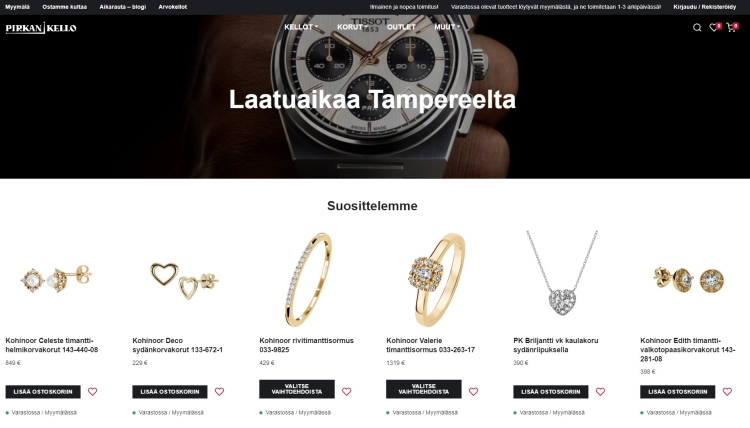Expand the KORUT dropdown menu
750x428 pixels.
(x=352, y=27)
